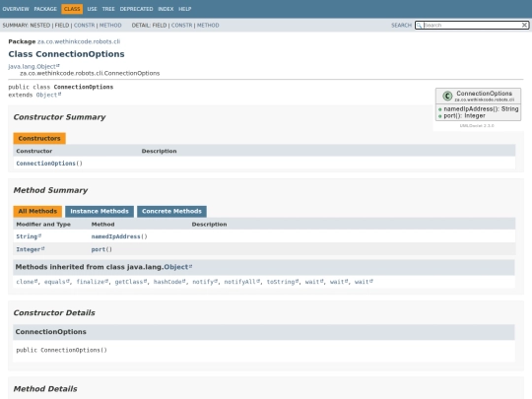Select the All Methods tab
The image size is (532, 399).
(37, 212)
